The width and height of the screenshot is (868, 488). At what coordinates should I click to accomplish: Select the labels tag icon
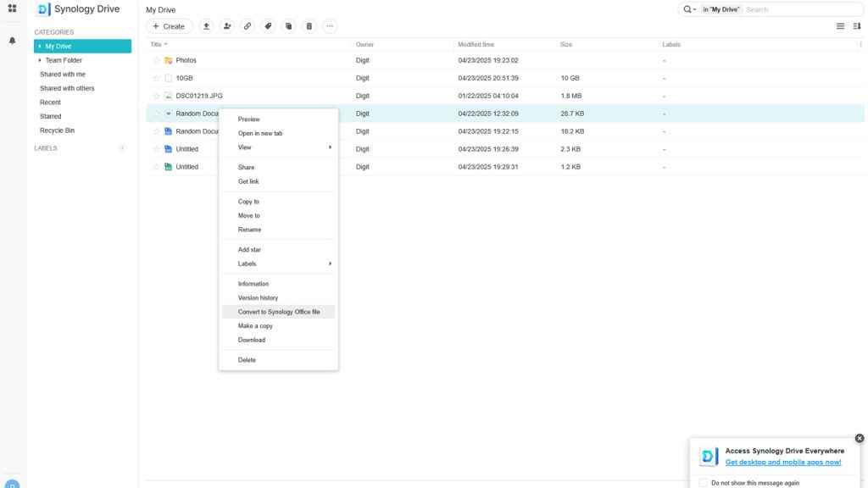(268, 26)
